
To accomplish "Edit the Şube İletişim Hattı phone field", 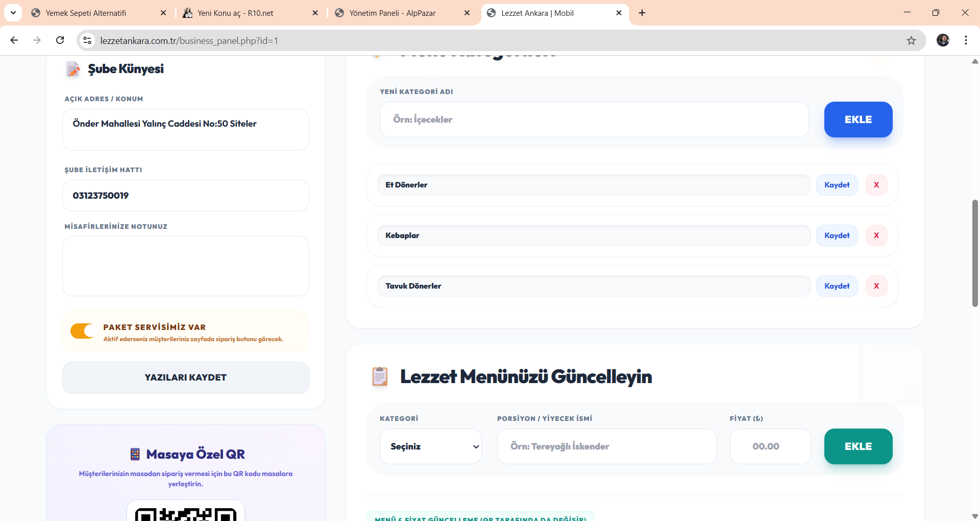I will tap(186, 196).
